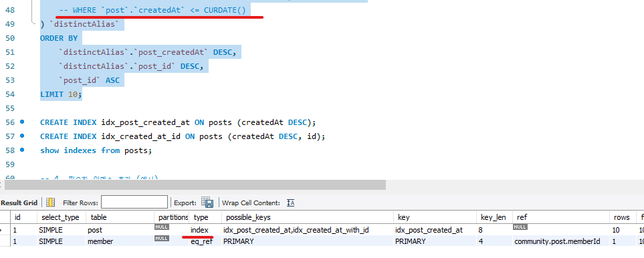Click the 'key' column header

point(435,217)
